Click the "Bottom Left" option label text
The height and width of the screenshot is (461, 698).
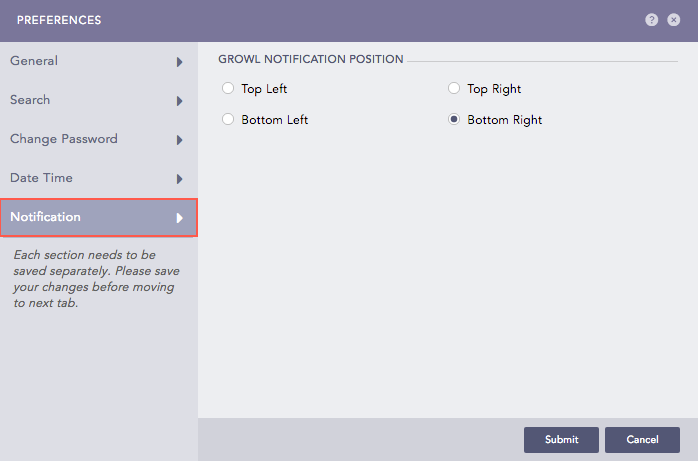(x=275, y=120)
